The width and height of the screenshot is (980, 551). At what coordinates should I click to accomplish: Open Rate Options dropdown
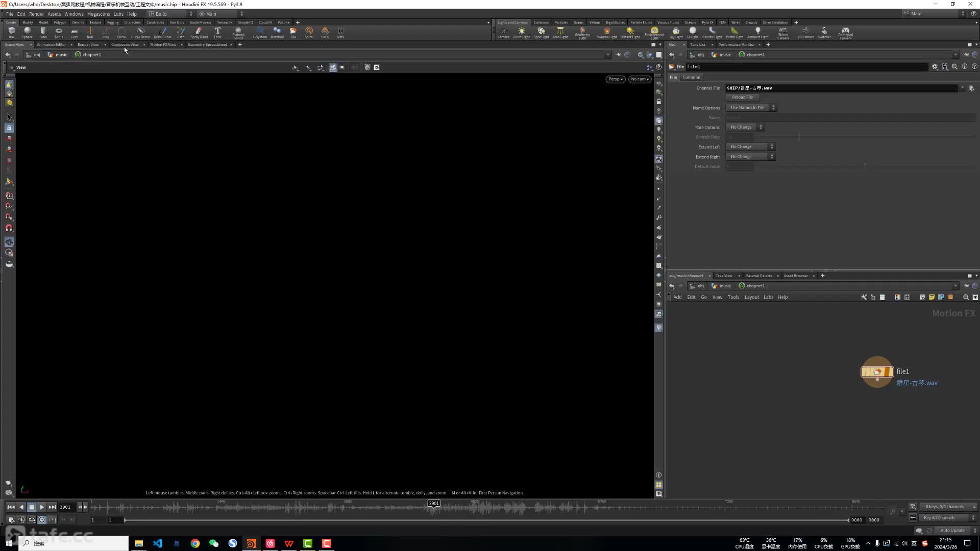click(745, 127)
